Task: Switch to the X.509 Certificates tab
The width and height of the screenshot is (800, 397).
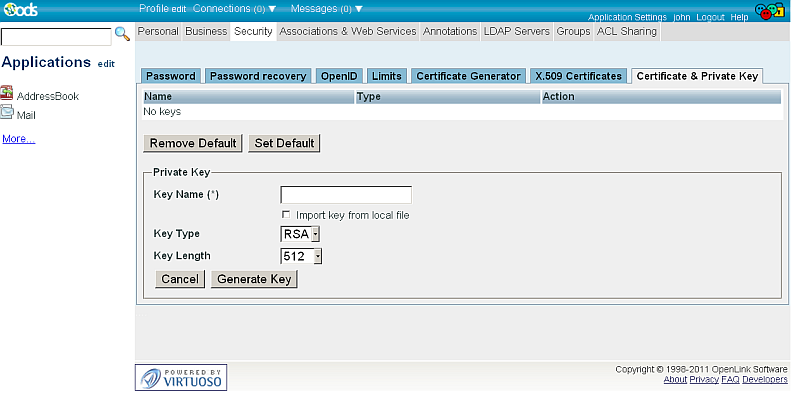Action: pyautogui.click(x=579, y=76)
